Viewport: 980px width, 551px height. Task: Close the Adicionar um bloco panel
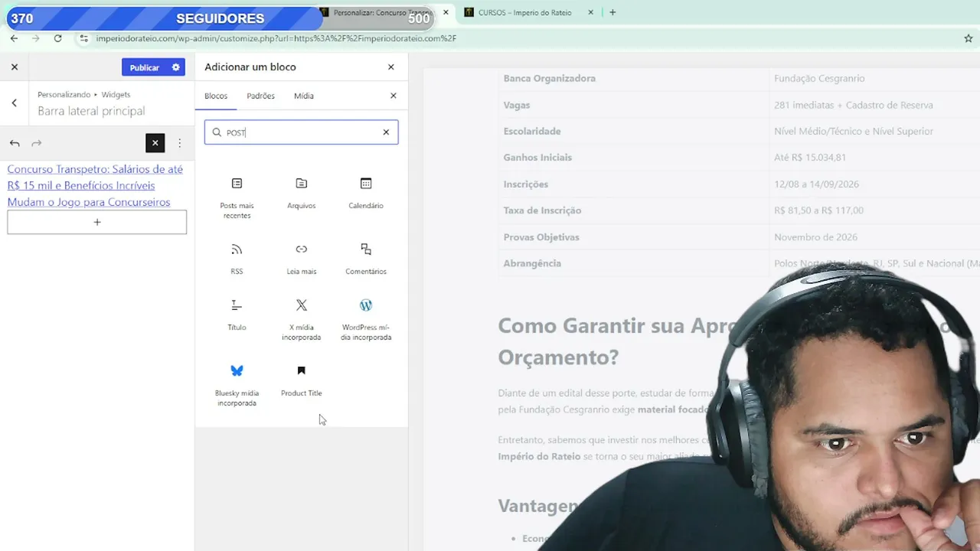point(391,67)
